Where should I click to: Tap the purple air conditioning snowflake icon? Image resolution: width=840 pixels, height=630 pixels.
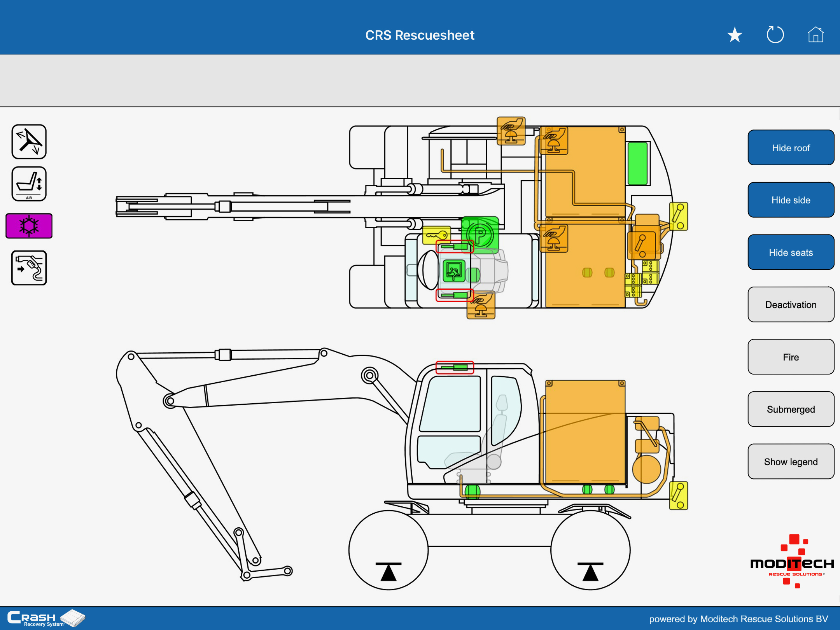click(x=29, y=226)
